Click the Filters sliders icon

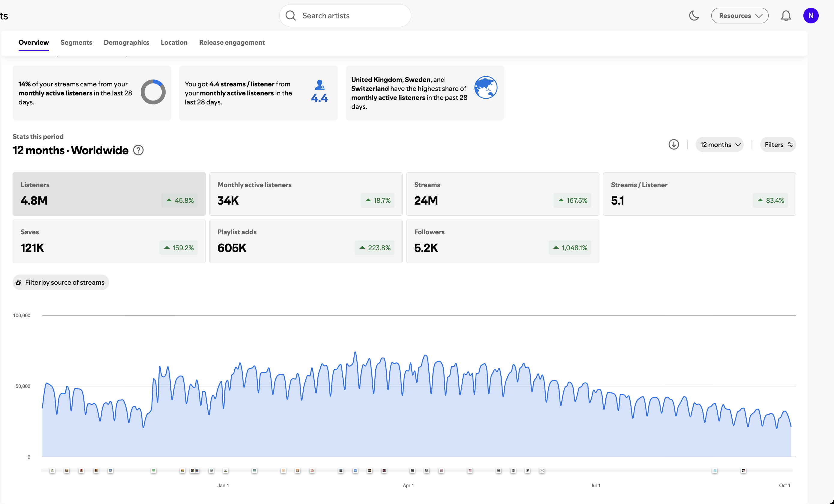[790, 145]
